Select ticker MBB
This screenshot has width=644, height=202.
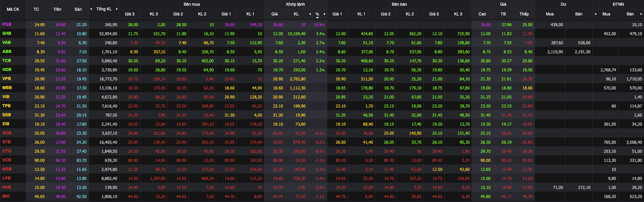7,88
